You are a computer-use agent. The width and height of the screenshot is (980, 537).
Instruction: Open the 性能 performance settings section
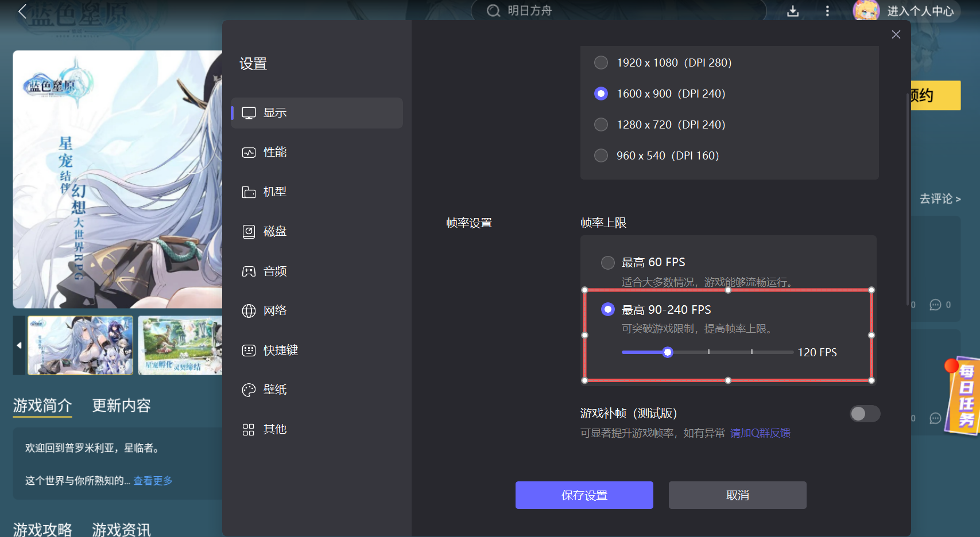(317, 152)
